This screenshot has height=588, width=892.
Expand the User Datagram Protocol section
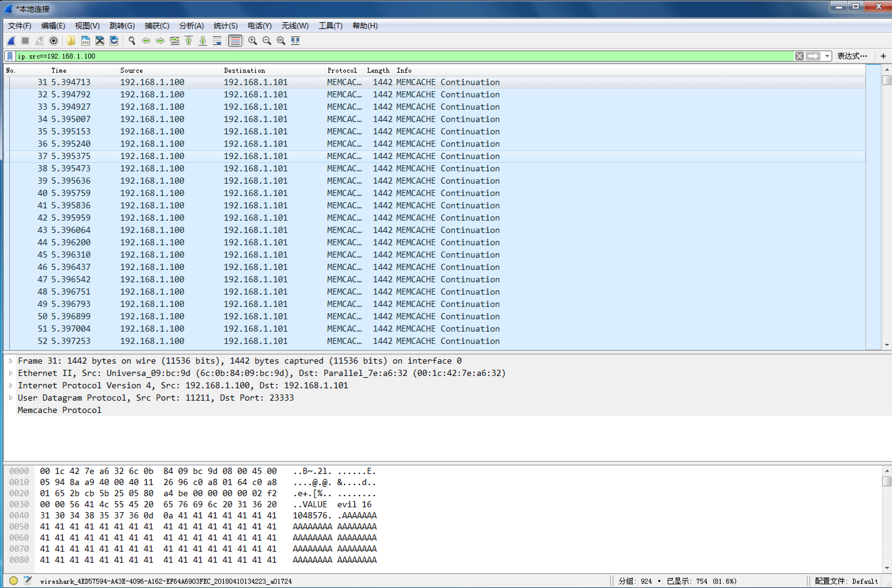[x=11, y=398]
